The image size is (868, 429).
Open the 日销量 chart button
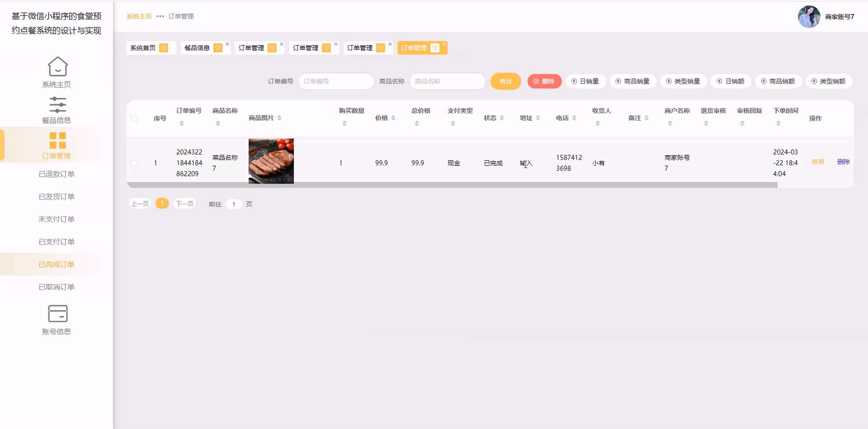tap(585, 81)
